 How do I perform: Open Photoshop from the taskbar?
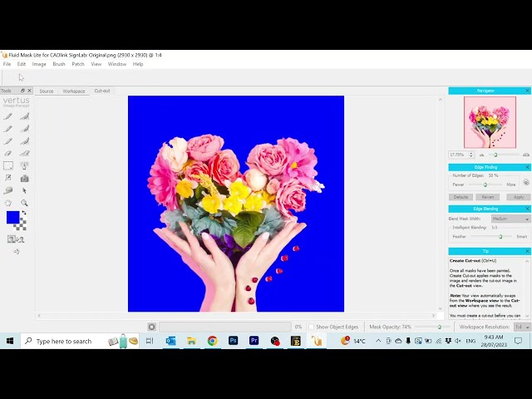(233, 341)
